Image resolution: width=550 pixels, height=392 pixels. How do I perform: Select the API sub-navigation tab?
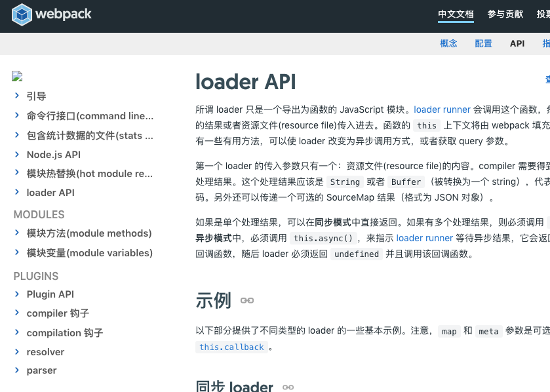click(517, 44)
